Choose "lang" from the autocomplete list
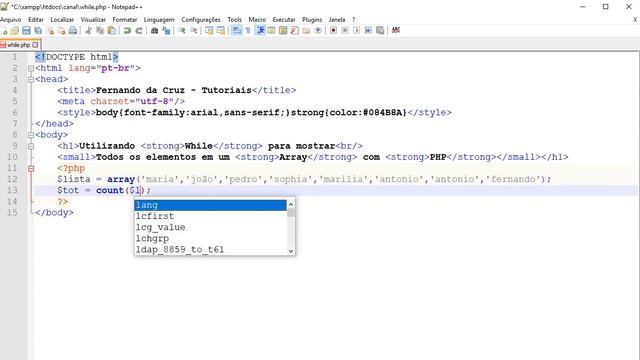Screen dimensions: 640x360 click(x=211, y=205)
